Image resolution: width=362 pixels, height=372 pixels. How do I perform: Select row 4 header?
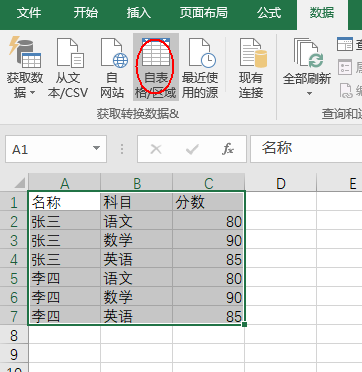(14, 259)
